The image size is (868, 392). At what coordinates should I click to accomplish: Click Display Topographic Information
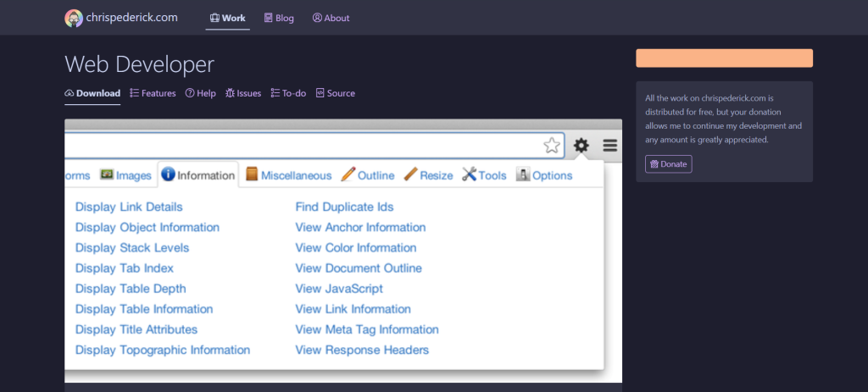(163, 350)
